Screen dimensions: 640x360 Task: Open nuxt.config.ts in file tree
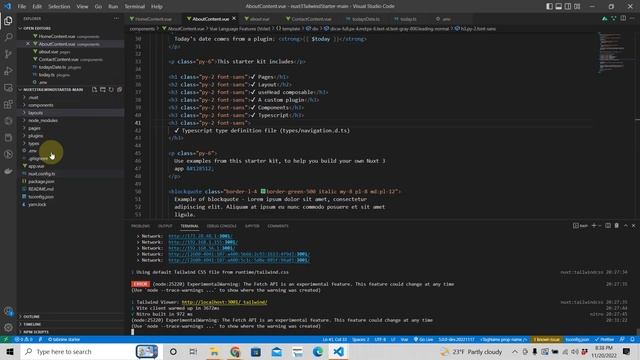coord(41,174)
